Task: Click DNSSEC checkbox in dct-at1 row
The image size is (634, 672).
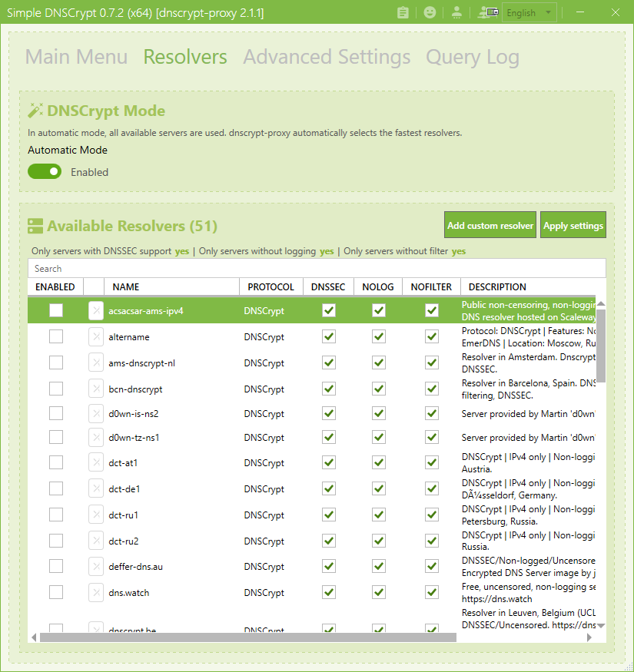Action: (x=329, y=462)
